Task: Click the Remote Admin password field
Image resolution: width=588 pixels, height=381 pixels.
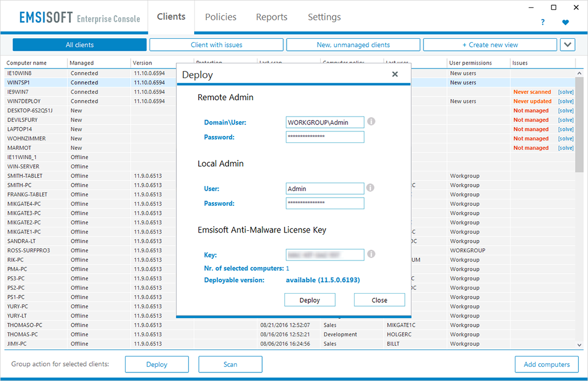Action: (325, 137)
